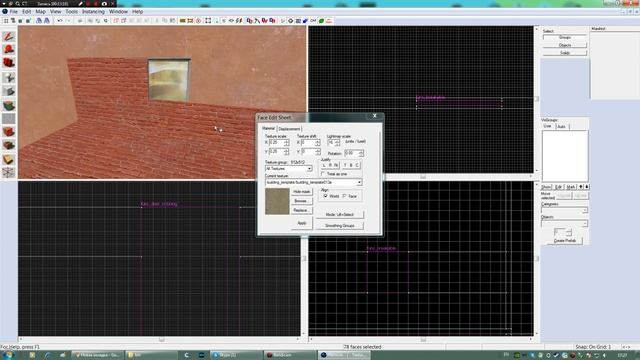This screenshot has height=360, width=640.
Task: Click the bottom-right viewport horizontal scrollbar thumb
Action: (423, 339)
